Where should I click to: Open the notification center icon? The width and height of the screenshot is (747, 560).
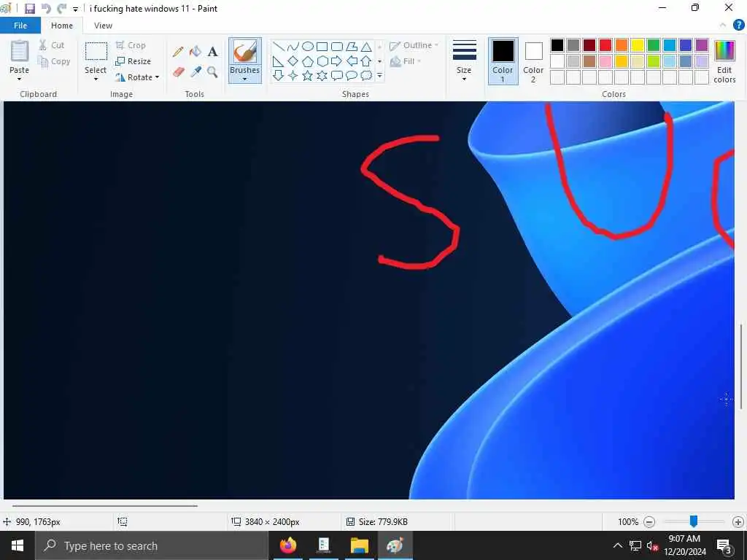(724, 545)
